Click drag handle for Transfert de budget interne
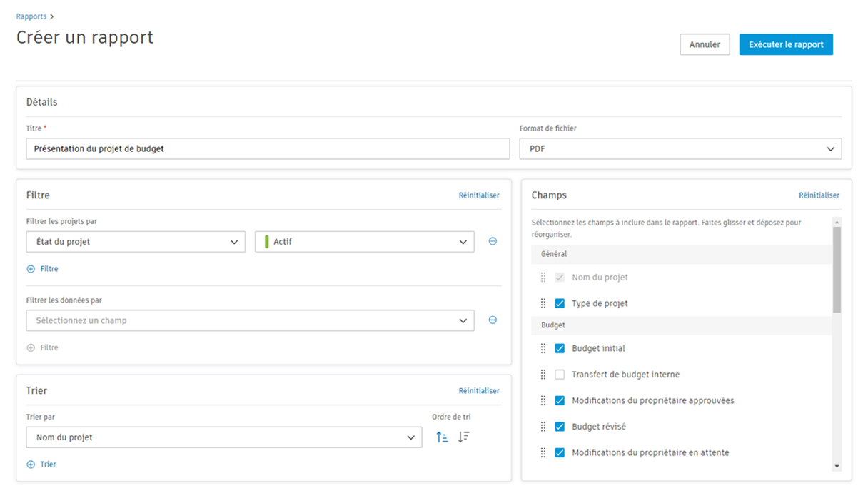This screenshot has width=868, height=503. pyautogui.click(x=543, y=375)
